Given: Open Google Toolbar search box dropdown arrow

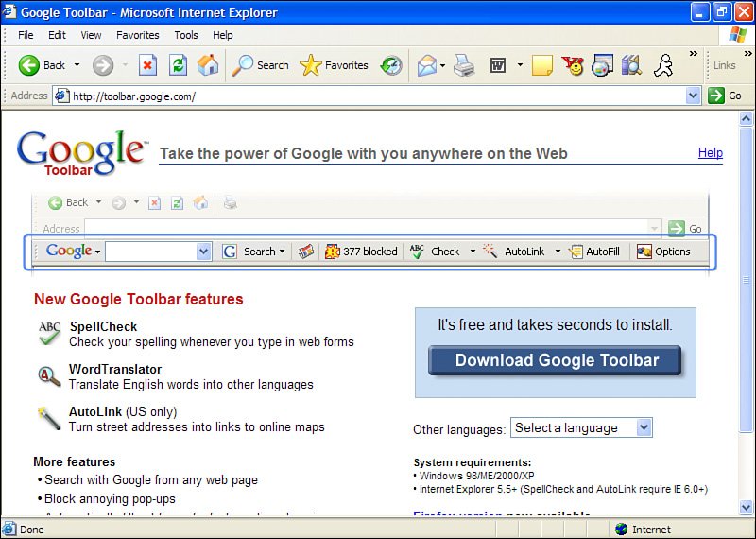Looking at the screenshot, I should pyautogui.click(x=203, y=252).
